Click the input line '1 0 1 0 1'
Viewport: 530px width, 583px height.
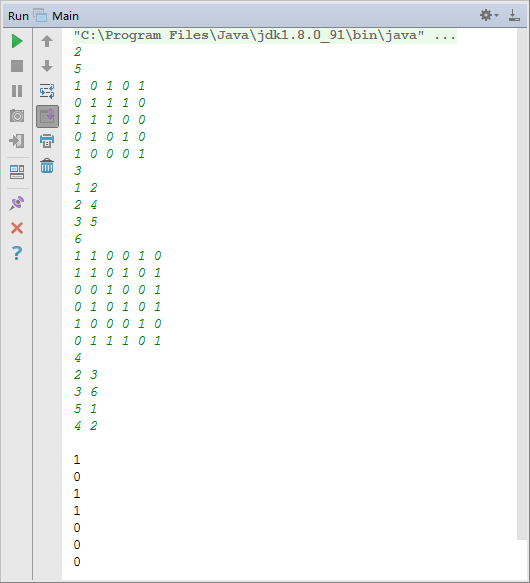(x=109, y=86)
